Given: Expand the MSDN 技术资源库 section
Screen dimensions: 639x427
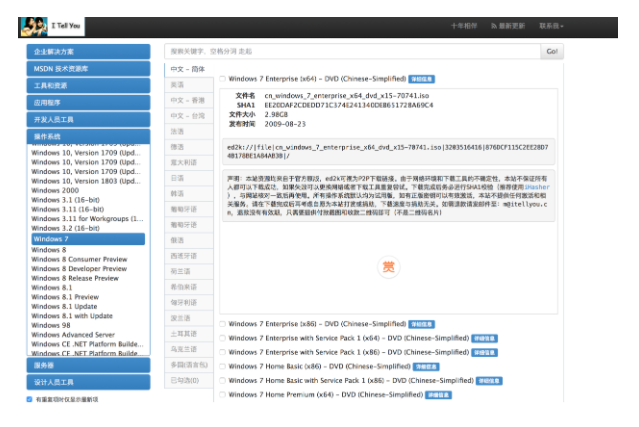Looking at the screenshot, I should [88, 69].
